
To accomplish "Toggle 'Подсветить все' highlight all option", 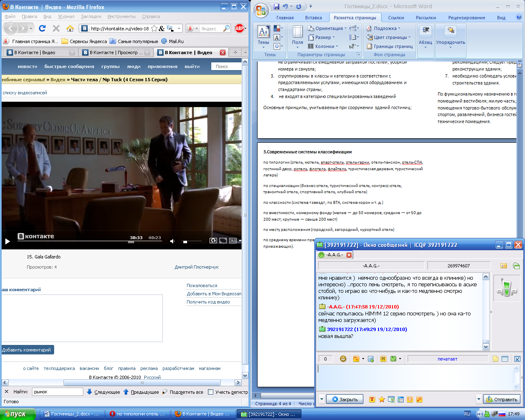I will pyautogui.click(x=183, y=392).
